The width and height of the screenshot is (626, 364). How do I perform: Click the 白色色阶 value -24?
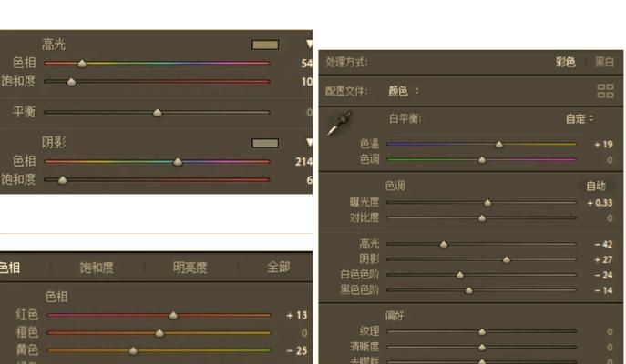click(x=603, y=275)
